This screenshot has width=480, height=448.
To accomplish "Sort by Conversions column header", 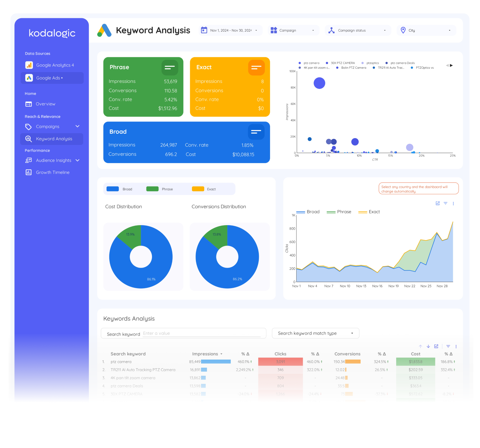I will pyautogui.click(x=347, y=354).
